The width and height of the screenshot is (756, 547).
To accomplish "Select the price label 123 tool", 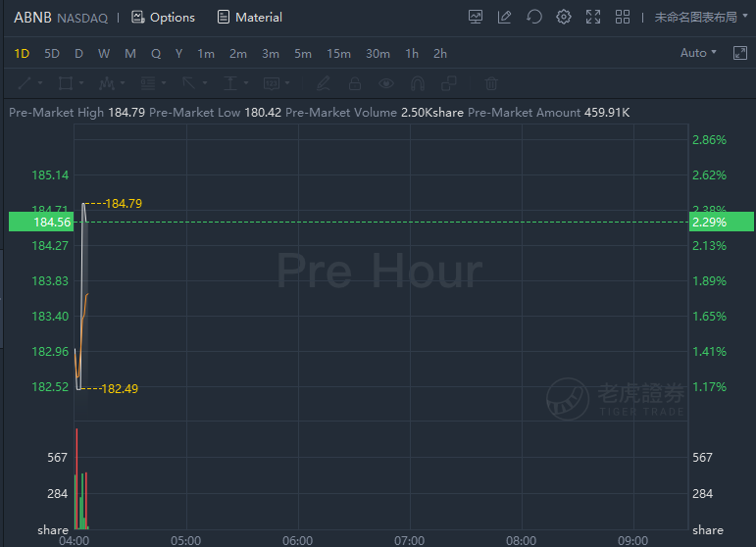I will click(x=272, y=83).
